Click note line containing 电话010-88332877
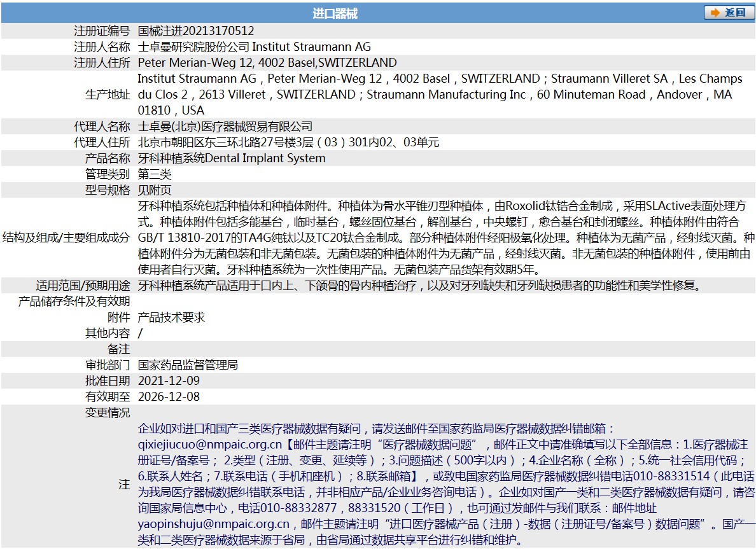Image resolution: width=756 pixels, height=549 pixels. 397,508
